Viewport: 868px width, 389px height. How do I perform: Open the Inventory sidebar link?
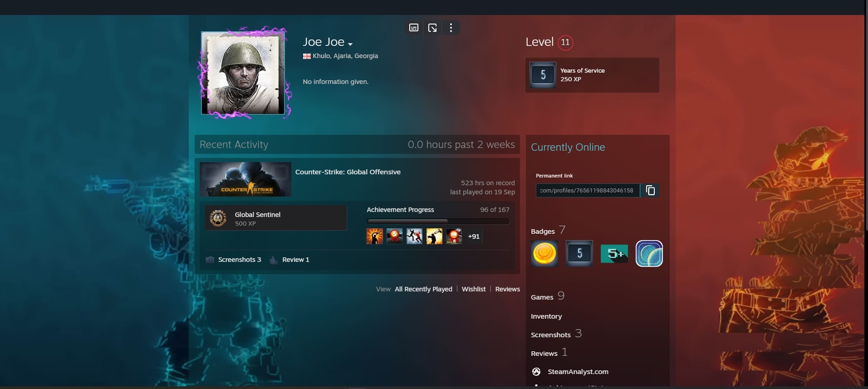(546, 316)
